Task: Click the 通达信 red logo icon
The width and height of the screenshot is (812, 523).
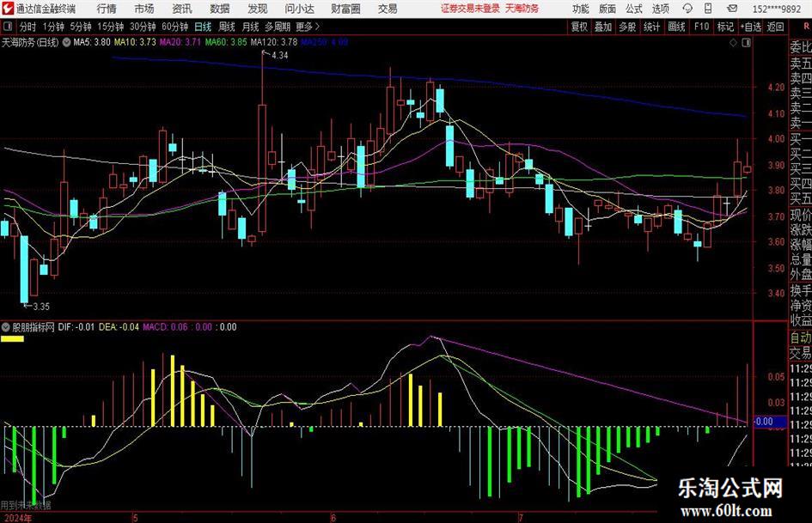Action: click(7, 9)
